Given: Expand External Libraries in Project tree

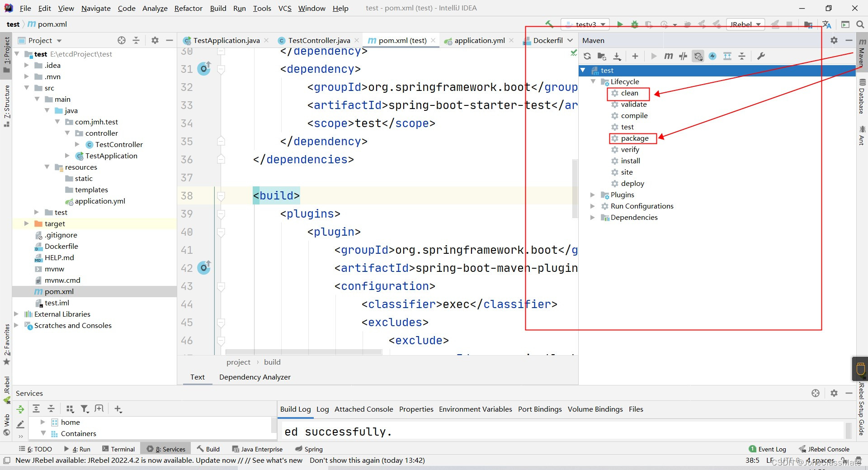Looking at the screenshot, I should pos(16,314).
